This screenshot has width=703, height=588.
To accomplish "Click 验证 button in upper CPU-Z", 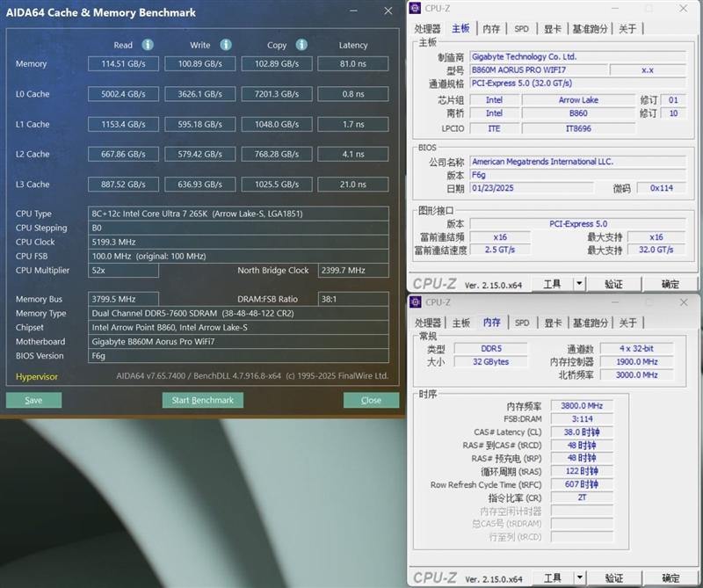I will [x=613, y=284].
